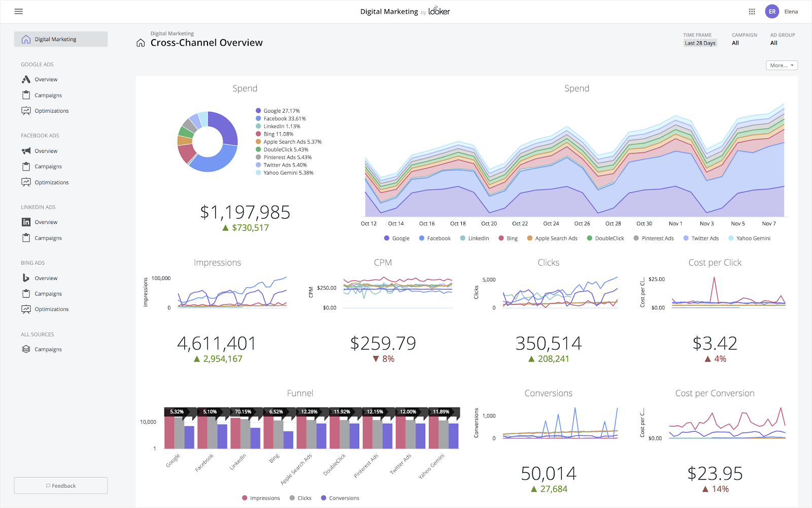Click the purple Google color dot in legend

tap(258, 110)
